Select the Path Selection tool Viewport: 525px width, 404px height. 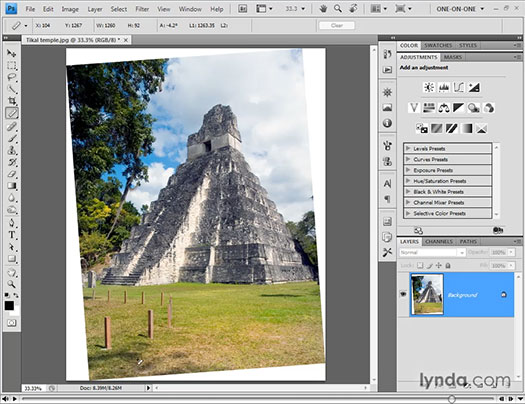pyautogui.click(x=12, y=247)
